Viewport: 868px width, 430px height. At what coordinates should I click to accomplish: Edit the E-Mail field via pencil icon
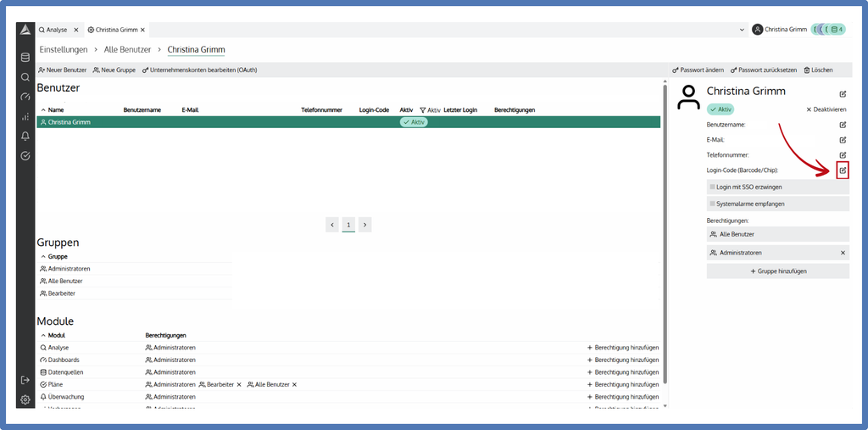pos(843,140)
